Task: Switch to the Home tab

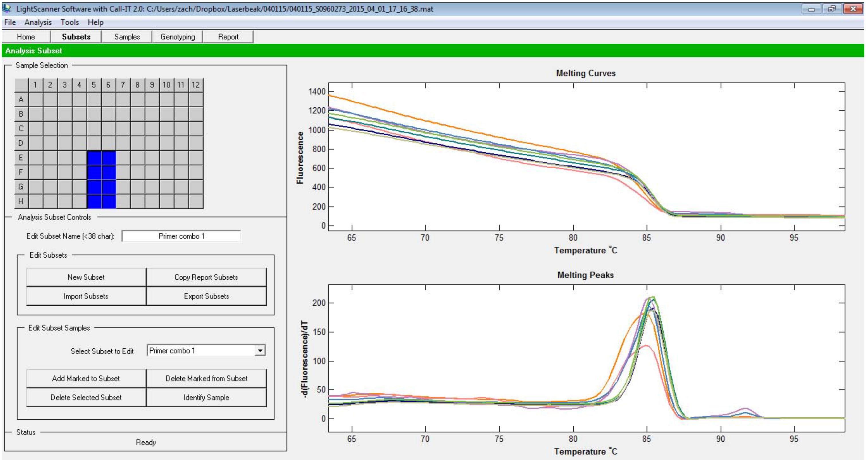Action: coord(26,37)
